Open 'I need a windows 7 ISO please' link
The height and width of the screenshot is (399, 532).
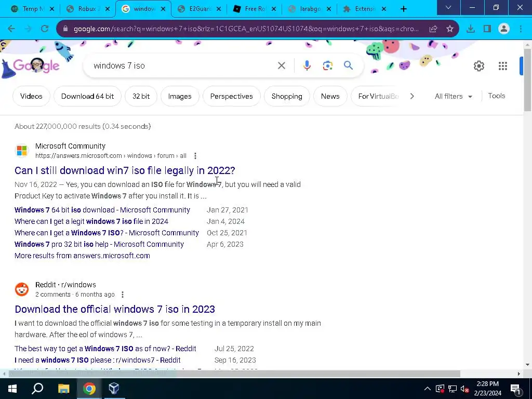pyautogui.click(x=97, y=361)
